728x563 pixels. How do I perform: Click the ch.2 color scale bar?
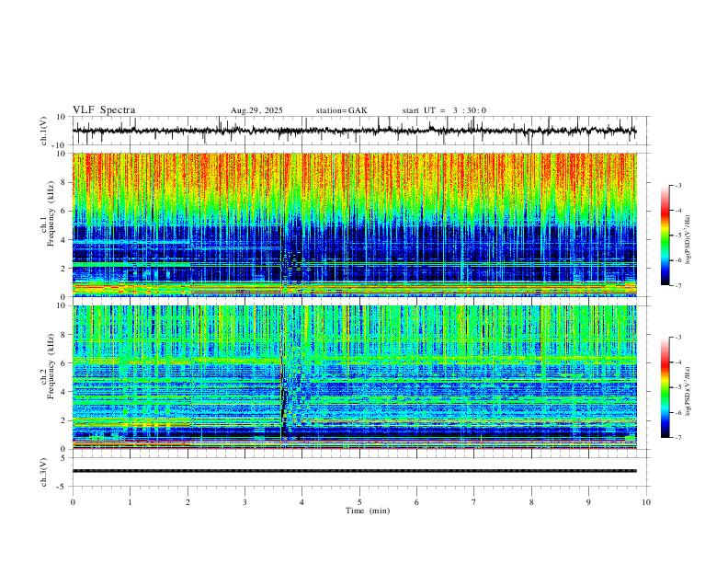point(665,387)
